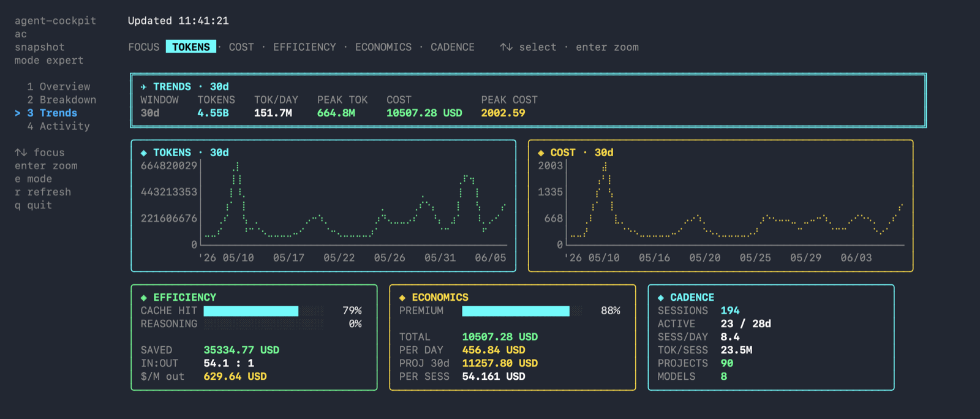Click the agent-cockpit title
Viewport: 980px width, 419px height.
(55, 21)
